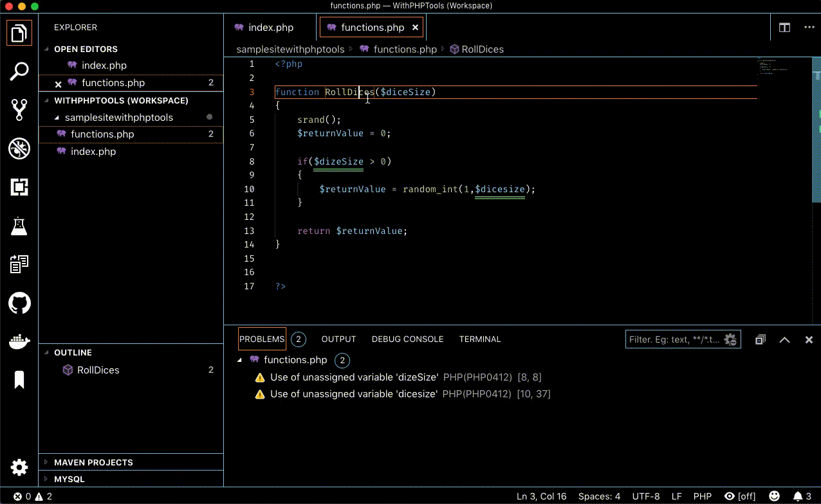Collapse the Outline section
821x504 pixels.
(46, 352)
